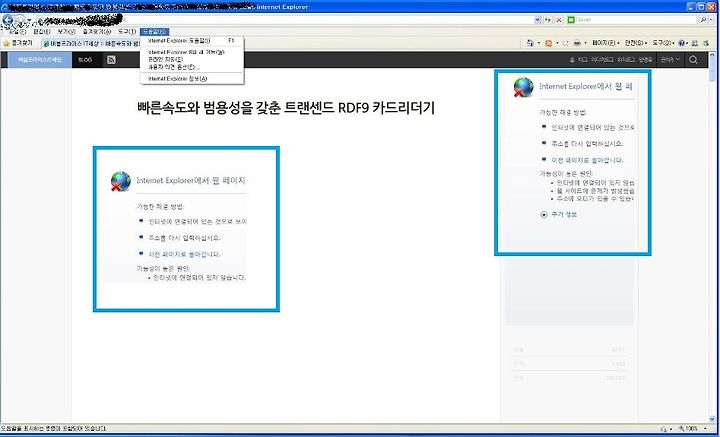Open recent pages dropdown beside Forward button

29,19
